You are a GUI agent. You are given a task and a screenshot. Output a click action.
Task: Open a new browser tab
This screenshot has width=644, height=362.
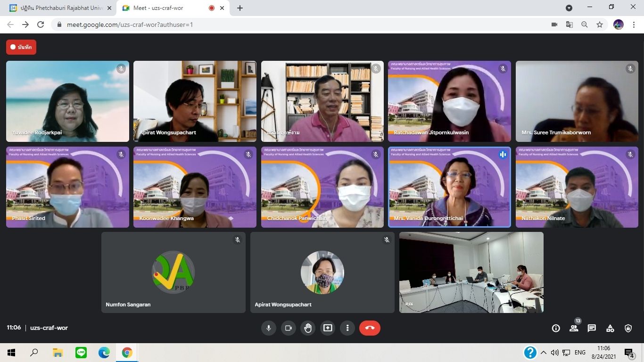[240, 8]
